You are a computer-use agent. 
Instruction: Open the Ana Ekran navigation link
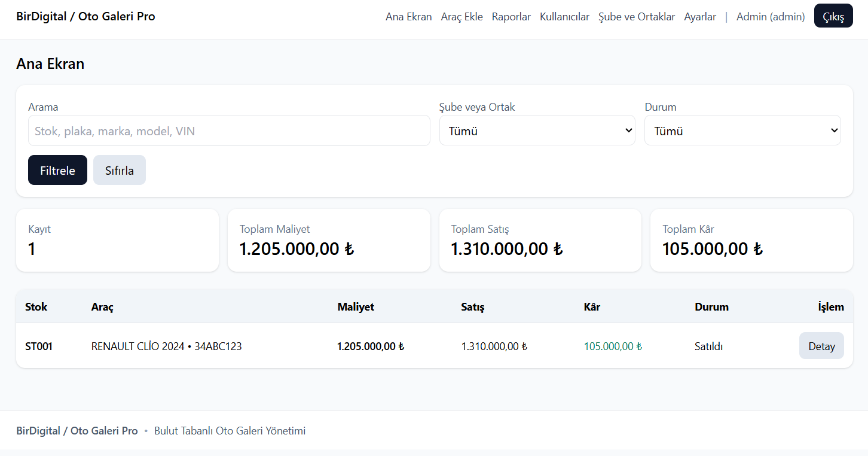coord(408,17)
